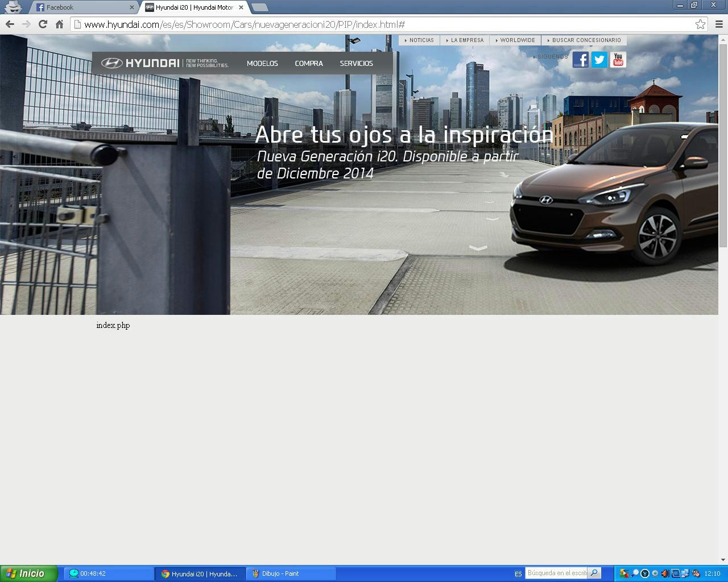
Task: Click the round black Y tray icon
Action: pos(645,573)
